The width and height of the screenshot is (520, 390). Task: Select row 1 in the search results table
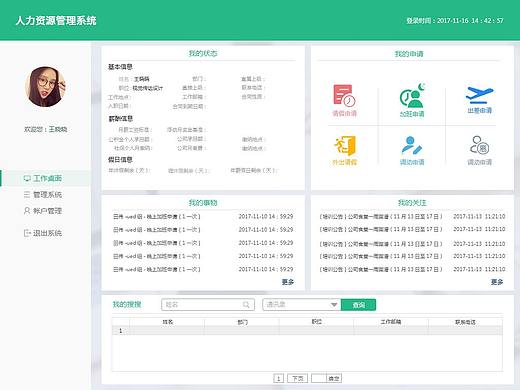[307, 331]
